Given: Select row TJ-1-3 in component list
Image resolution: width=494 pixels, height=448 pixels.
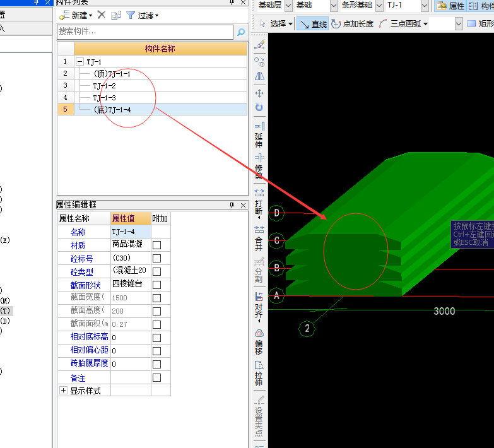Looking at the screenshot, I should (x=161, y=98).
